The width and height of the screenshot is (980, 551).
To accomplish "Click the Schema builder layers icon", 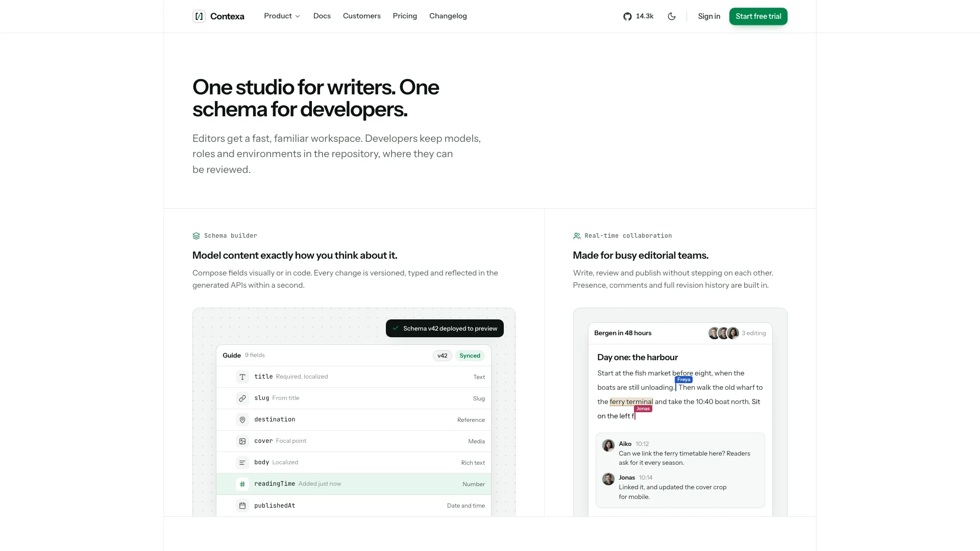I will pyautogui.click(x=196, y=236).
